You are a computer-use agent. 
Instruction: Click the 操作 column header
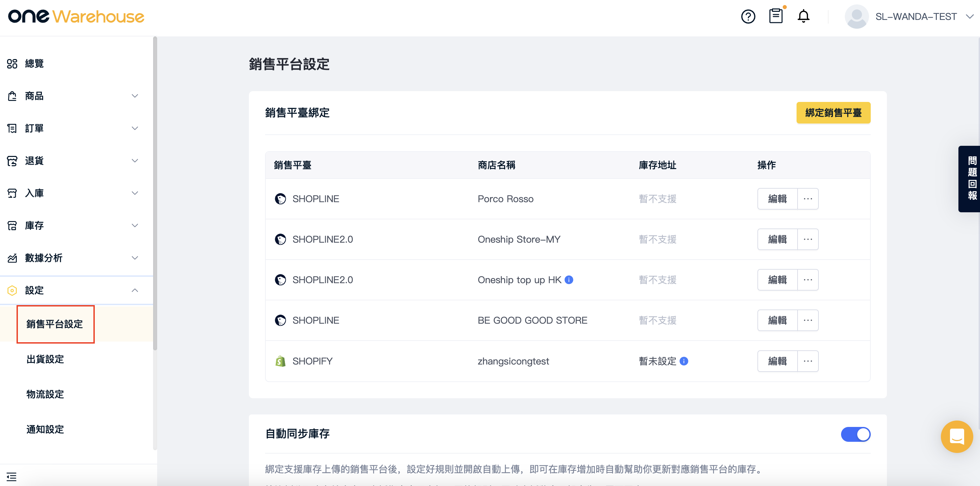click(767, 165)
